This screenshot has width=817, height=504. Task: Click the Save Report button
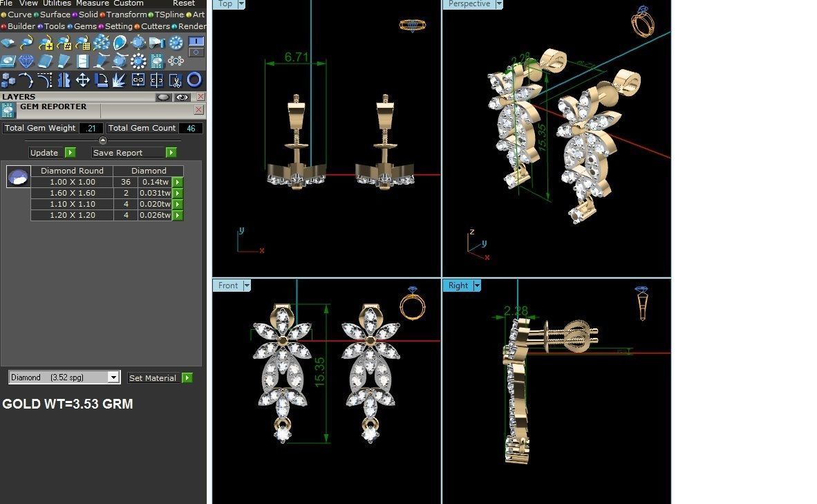(134, 153)
